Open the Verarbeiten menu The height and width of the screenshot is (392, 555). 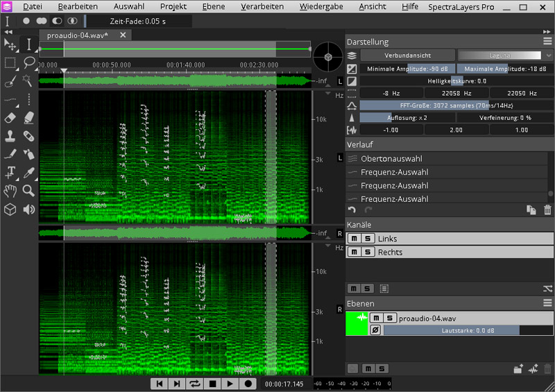point(262,6)
